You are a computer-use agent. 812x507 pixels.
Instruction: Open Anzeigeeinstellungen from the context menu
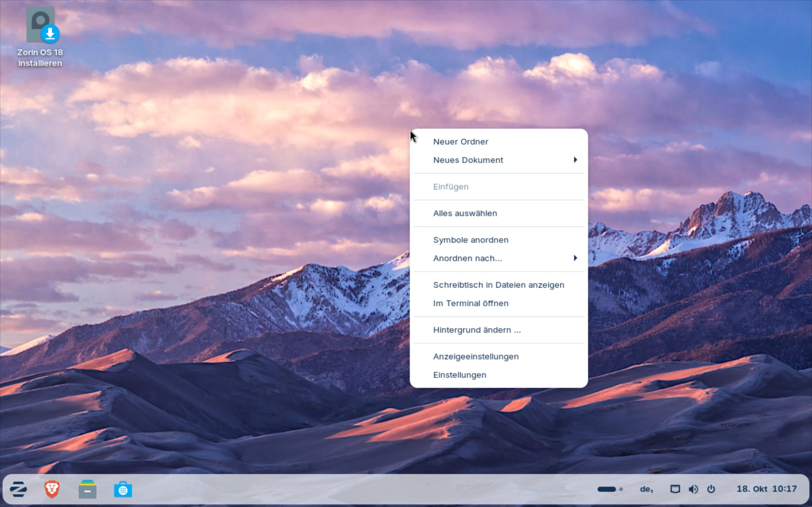476,356
